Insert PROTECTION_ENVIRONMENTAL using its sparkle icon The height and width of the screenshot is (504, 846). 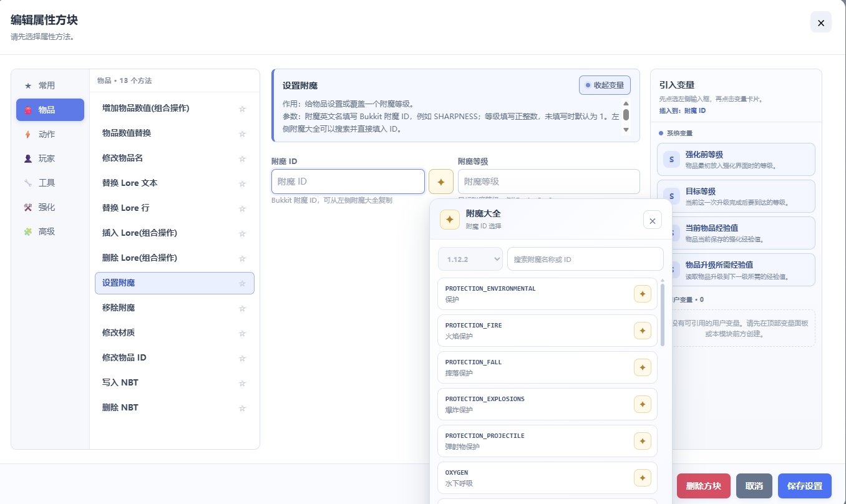click(x=643, y=294)
